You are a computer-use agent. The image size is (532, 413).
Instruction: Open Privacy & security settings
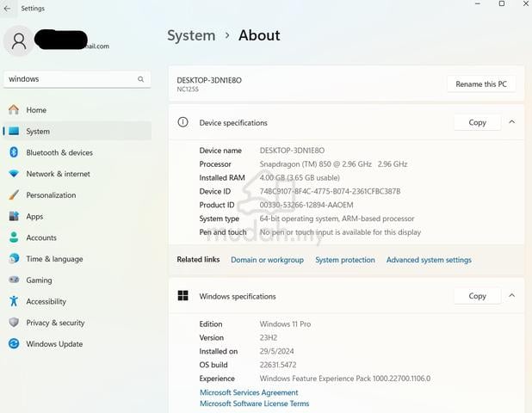pyautogui.click(x=77, y=323)
